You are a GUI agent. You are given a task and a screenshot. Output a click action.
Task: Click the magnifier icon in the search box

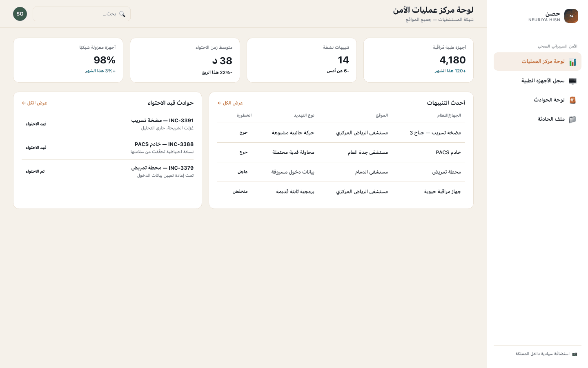122,14
